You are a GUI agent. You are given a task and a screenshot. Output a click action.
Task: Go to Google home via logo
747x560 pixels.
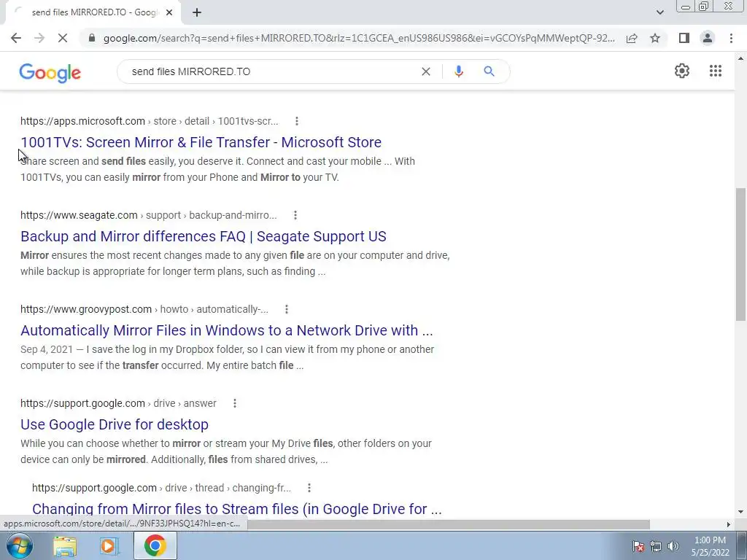point(50,73)
